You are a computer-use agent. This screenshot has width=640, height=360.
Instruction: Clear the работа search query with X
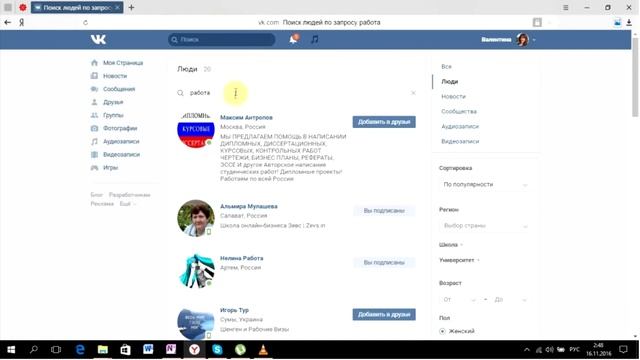(x=413, y=93)
